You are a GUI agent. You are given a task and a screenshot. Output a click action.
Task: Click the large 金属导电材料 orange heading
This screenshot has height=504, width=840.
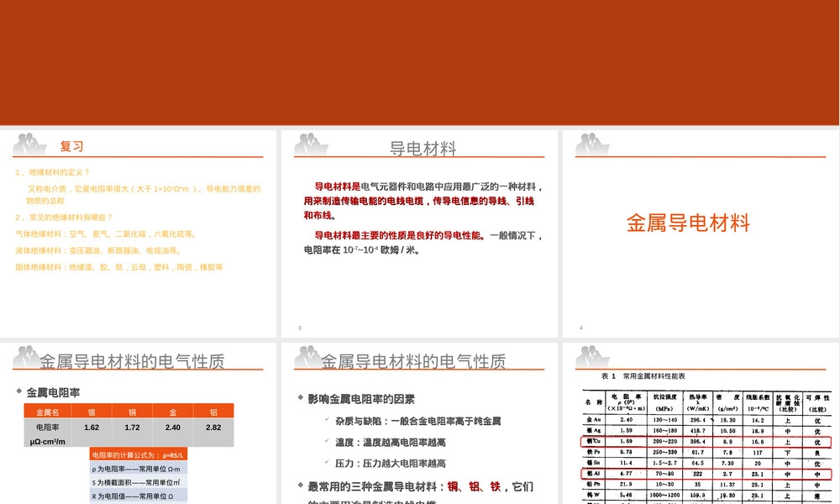(688, 223)
